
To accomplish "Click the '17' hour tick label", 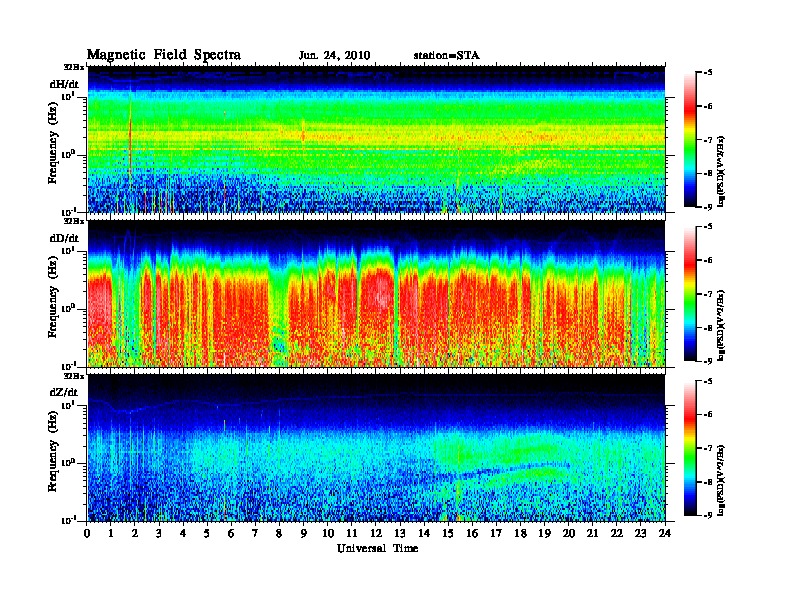I will click(496, 533).
